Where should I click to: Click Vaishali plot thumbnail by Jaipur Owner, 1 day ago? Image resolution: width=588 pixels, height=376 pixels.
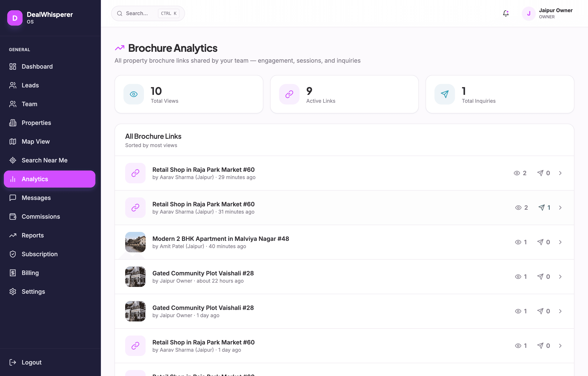coord(135,311)
